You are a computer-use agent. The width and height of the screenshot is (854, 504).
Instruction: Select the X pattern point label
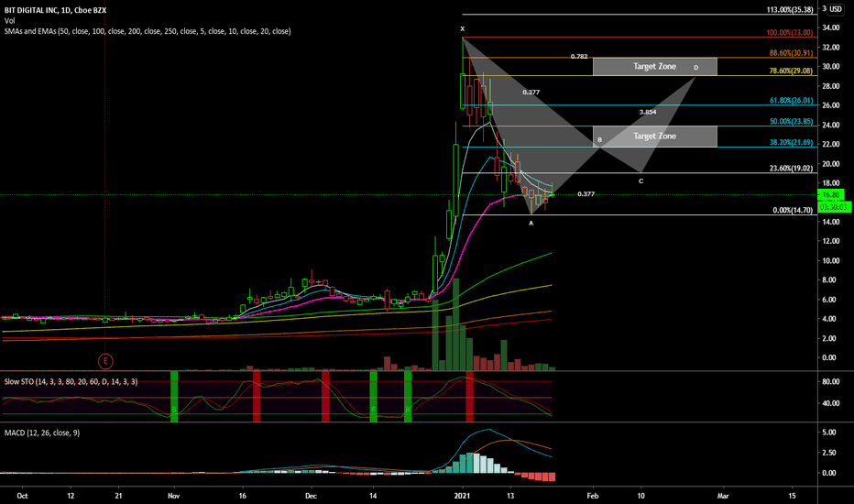tap(463, 29)
